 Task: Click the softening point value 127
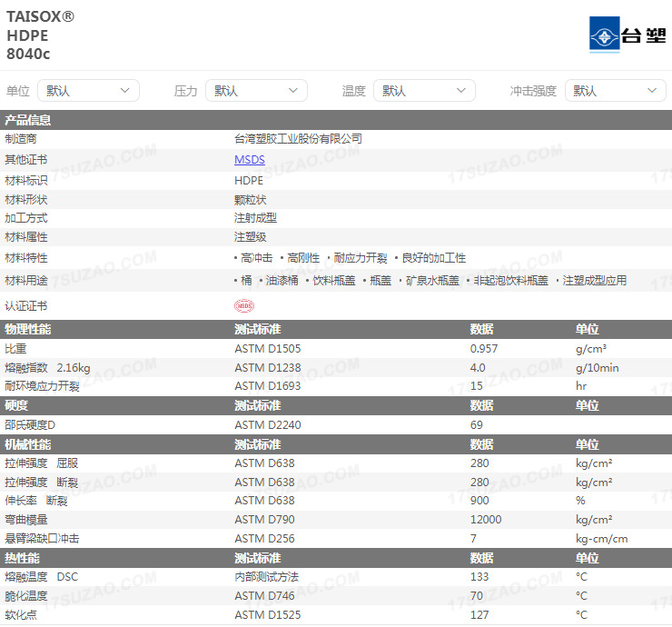pyautogui.click(x=479, y=614)
